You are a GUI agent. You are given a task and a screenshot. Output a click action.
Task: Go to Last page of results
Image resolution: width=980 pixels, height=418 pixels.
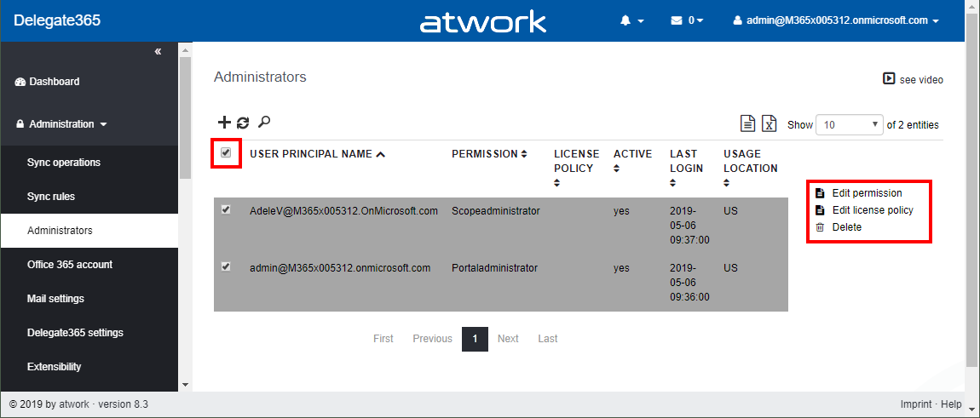tap(547, 339)
